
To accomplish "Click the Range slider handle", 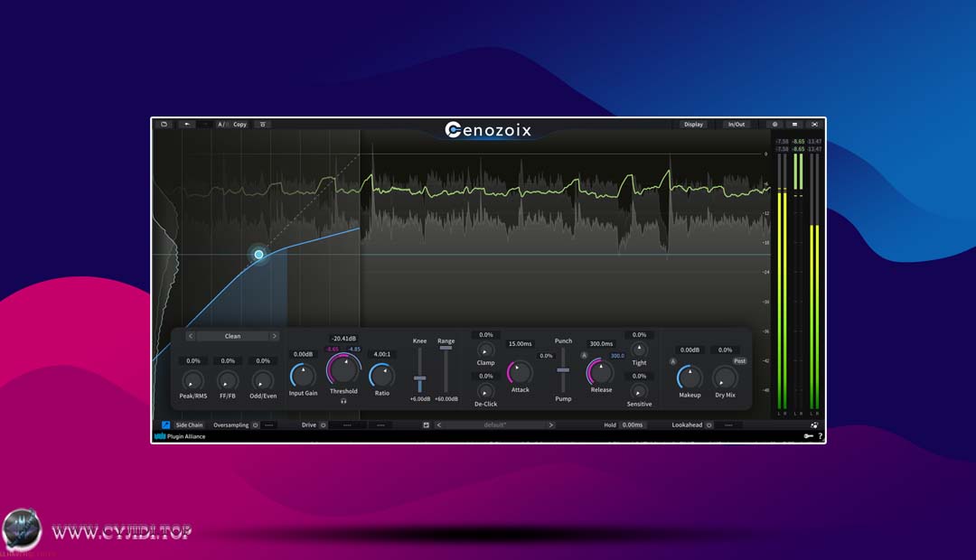I will click(446, 348).
